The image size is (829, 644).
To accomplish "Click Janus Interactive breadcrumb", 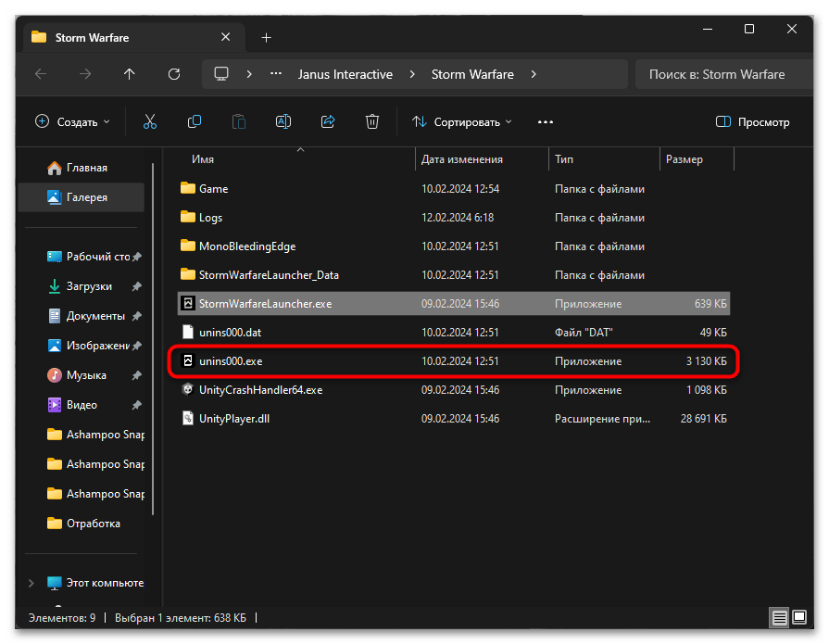I will 345,74.
